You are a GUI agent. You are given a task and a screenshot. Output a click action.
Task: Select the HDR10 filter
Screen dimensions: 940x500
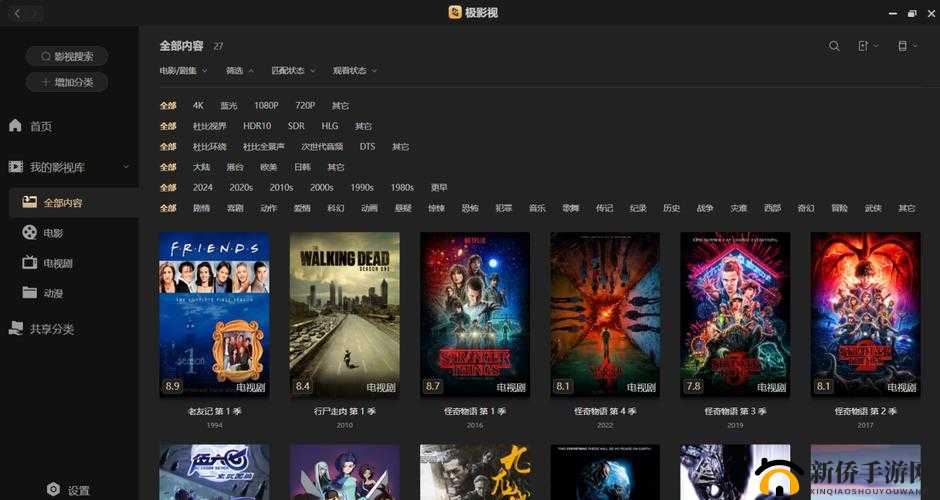pos(257,126)
